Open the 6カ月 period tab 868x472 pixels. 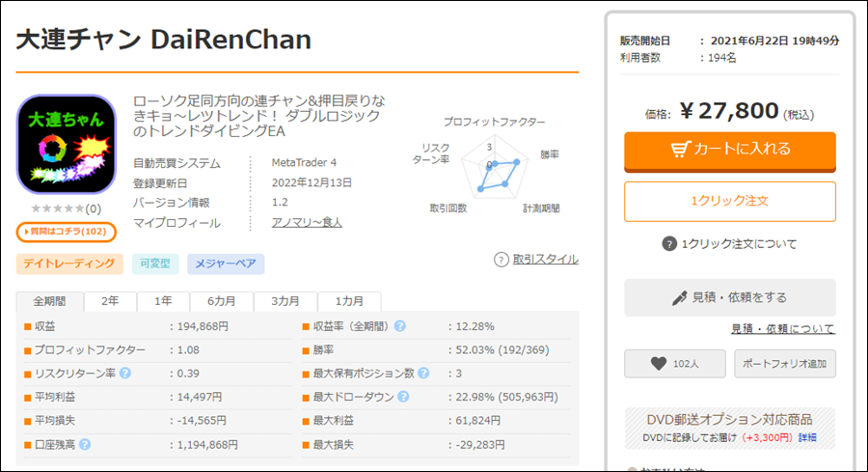tap(222, 301)
